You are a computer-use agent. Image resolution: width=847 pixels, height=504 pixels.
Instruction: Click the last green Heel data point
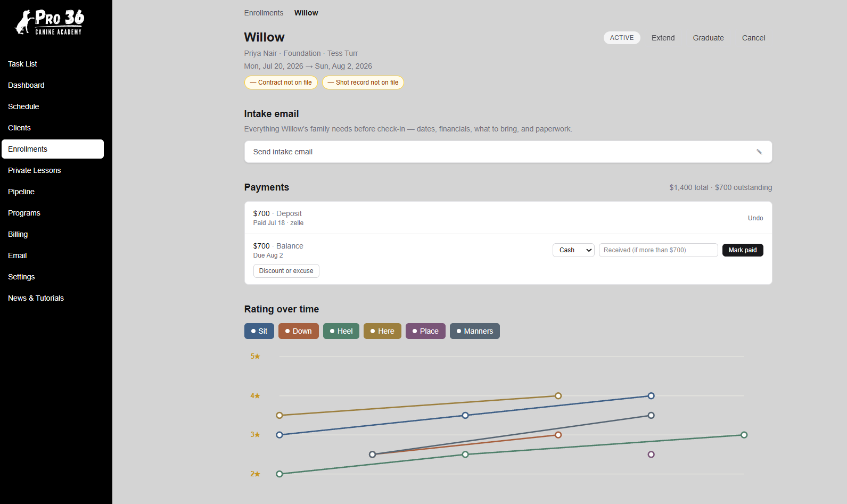744,435
